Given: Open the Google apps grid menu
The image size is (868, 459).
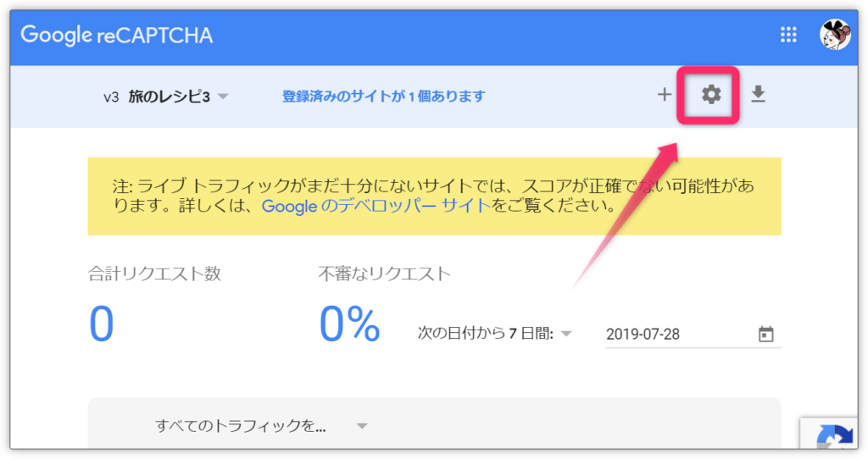Looking at the screenshot, I should (788, 35).
